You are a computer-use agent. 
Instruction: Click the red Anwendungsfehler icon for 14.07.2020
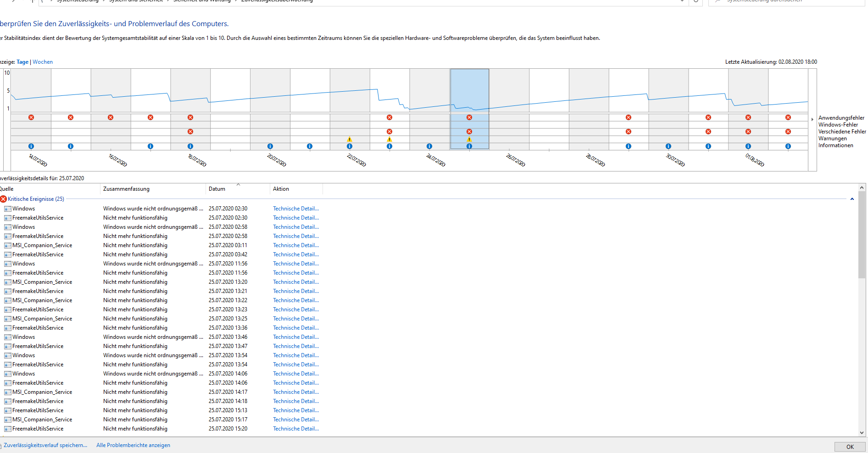(31, 117)
